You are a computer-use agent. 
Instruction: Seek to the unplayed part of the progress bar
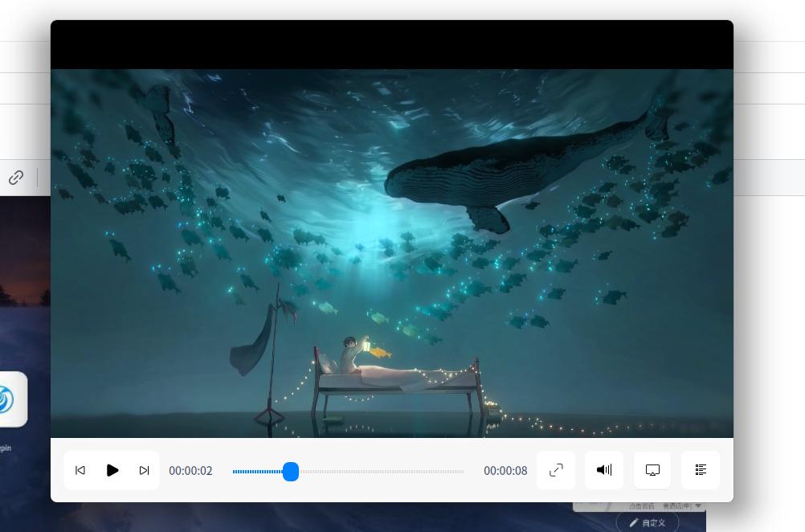tap(381, 472)
